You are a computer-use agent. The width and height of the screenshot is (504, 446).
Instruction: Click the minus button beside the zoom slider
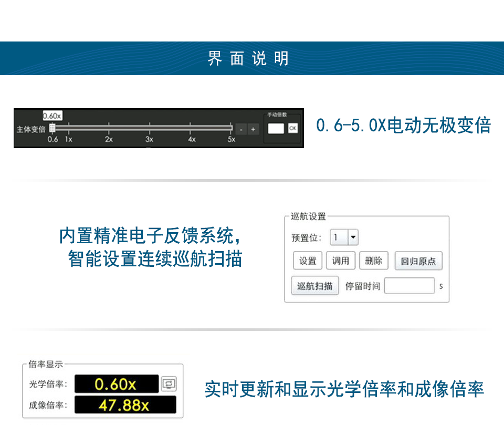[241, 129]
